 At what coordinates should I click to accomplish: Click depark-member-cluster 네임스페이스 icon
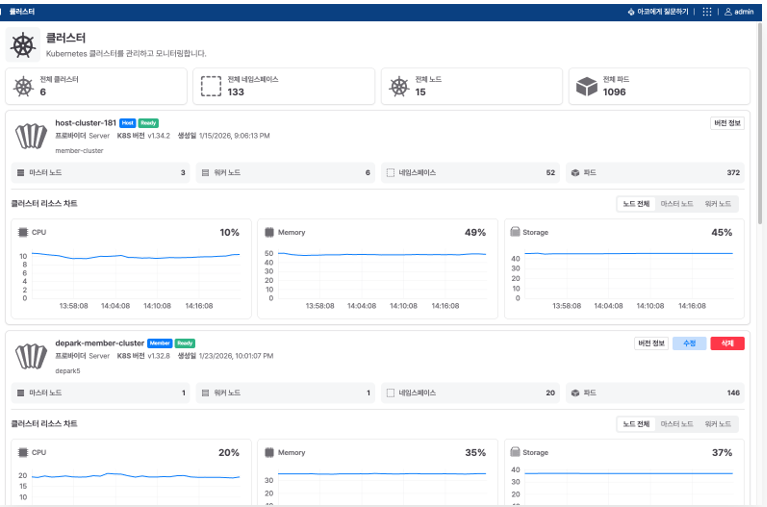click(390, 393)
